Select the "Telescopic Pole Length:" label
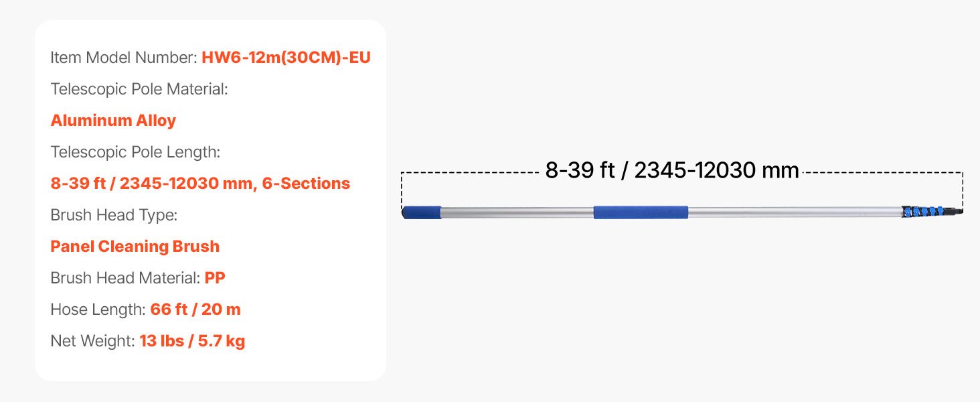 tap(135, 152)
